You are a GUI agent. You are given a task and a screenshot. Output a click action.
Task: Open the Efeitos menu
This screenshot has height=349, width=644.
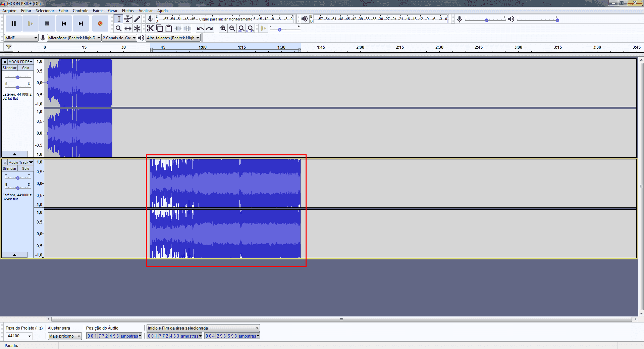click(128, 11)
